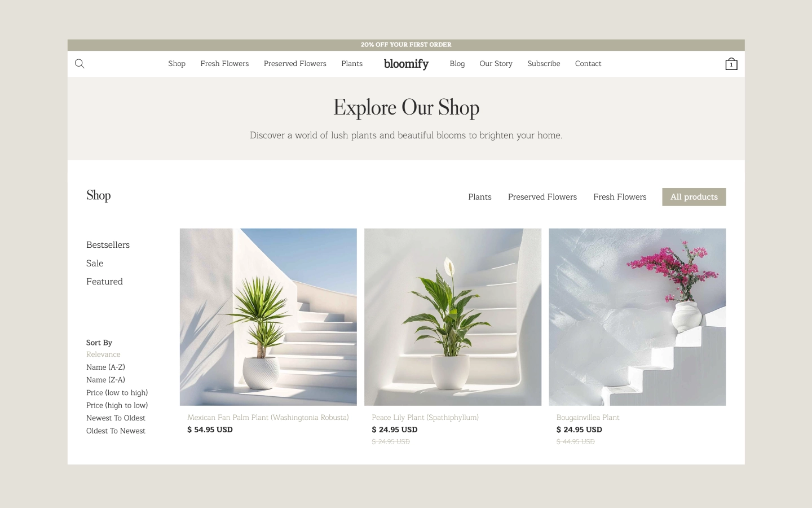The width and height of the screenshot is (812, 508).
Task: Open Our Story in navigation bar
Action: point(496,64)
